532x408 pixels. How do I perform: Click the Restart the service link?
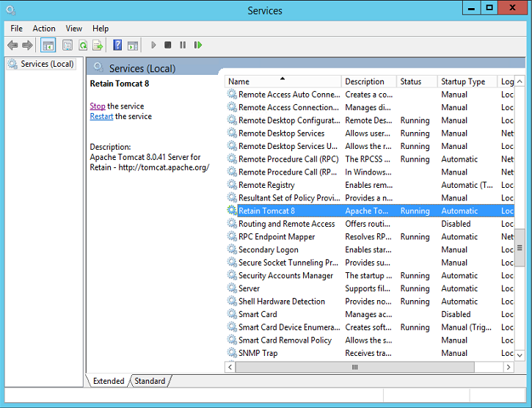[x=101, y=117]
